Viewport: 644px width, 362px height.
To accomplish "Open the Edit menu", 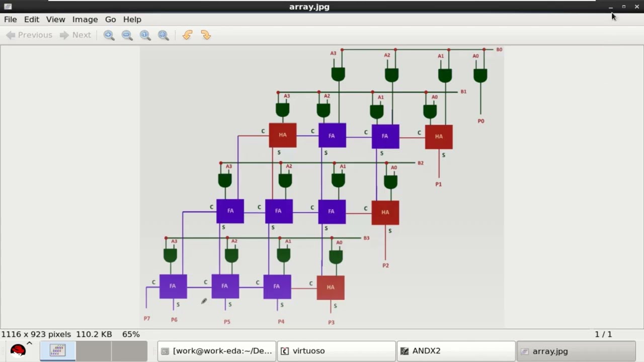I will (31, 19).
